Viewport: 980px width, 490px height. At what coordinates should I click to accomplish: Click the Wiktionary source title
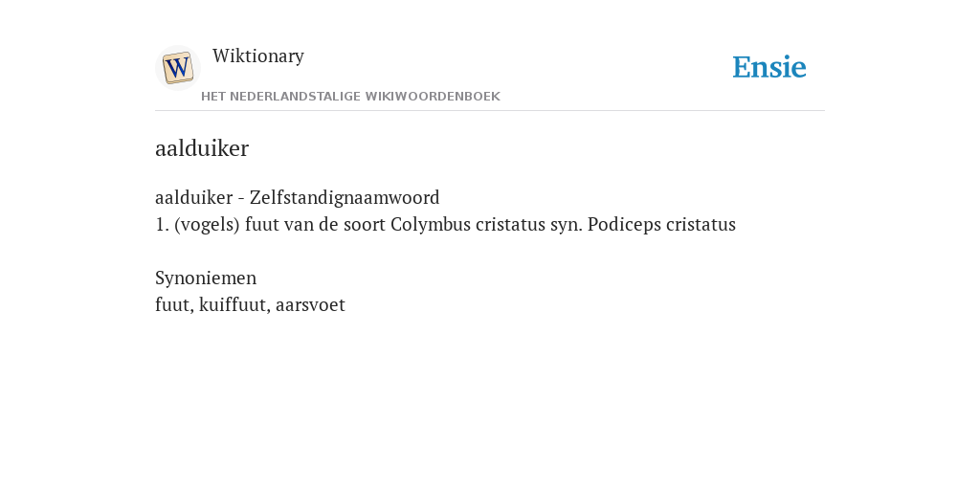pos(258,56)
